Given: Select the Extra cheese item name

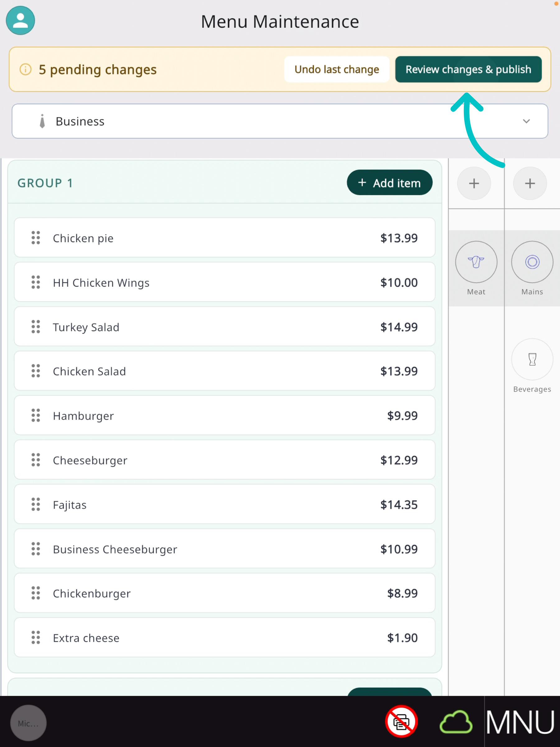Looking at the screenshot, I should 86,638.
